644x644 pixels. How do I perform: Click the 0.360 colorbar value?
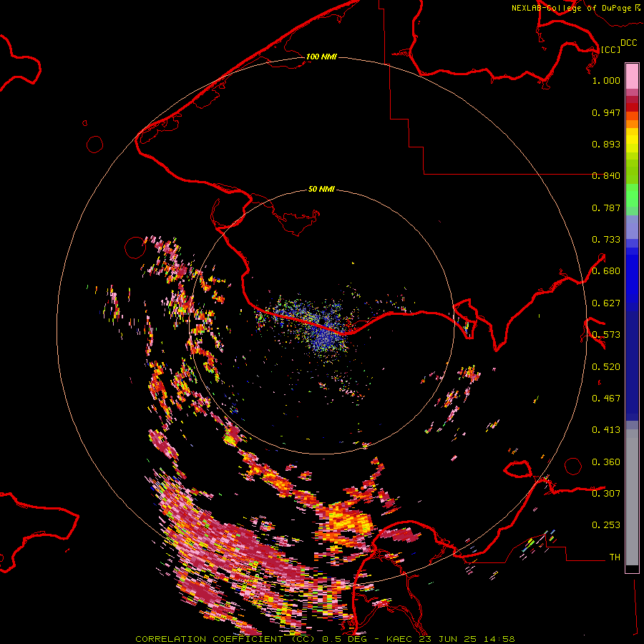click(606, 462)
